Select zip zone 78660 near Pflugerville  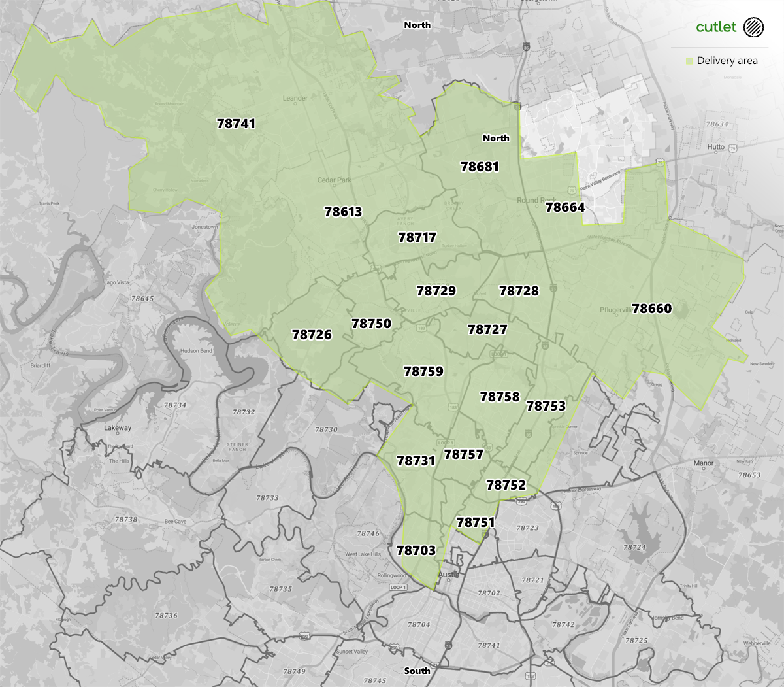point(651,309)
